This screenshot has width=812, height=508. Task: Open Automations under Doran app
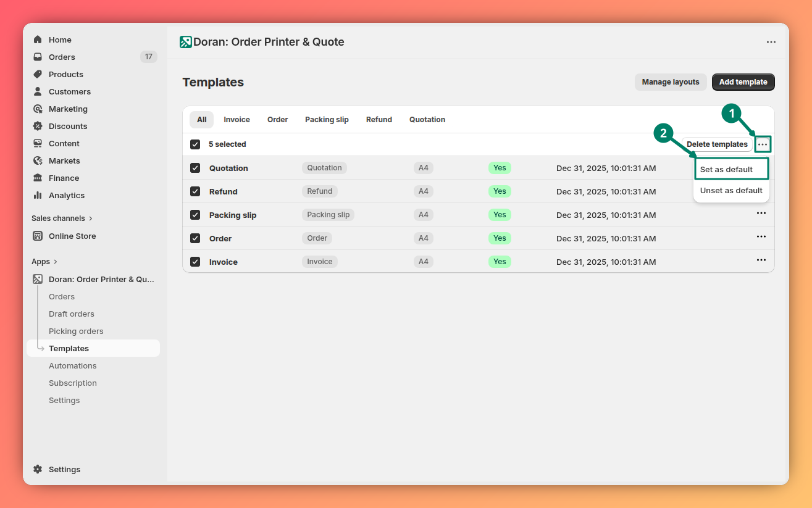[x=73, y=365]
